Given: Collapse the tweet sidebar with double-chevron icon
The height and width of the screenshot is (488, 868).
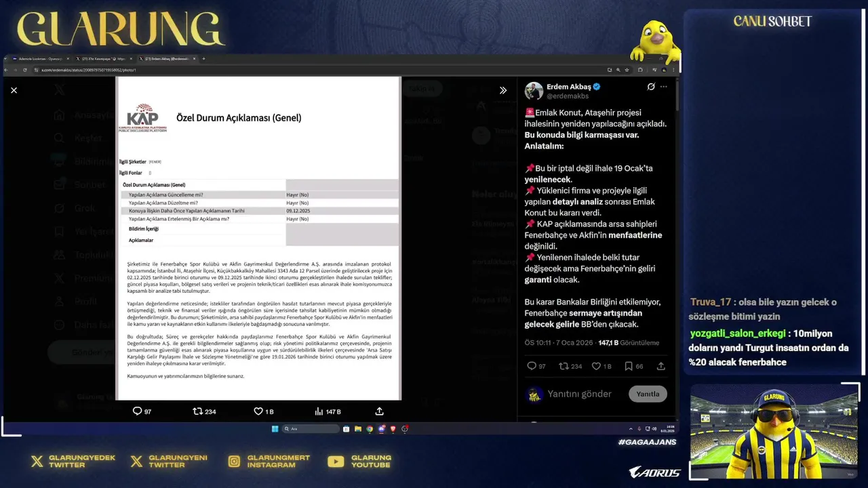Looking at the screenshot, I should tap(503, 90).
